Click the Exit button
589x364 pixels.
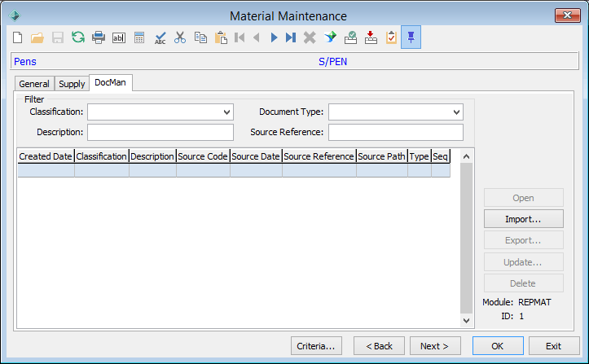[554, 346]
